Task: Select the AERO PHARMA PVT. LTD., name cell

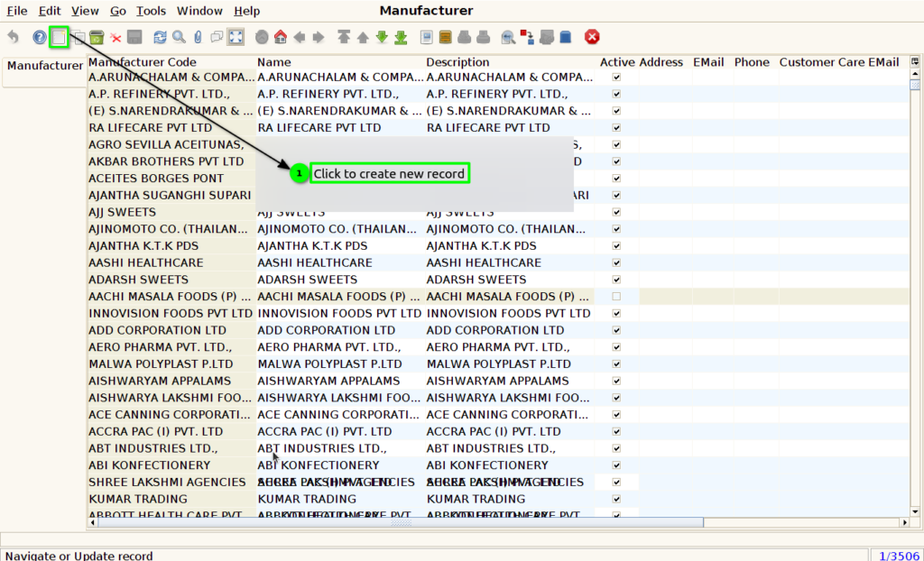Action: [340, 347]
